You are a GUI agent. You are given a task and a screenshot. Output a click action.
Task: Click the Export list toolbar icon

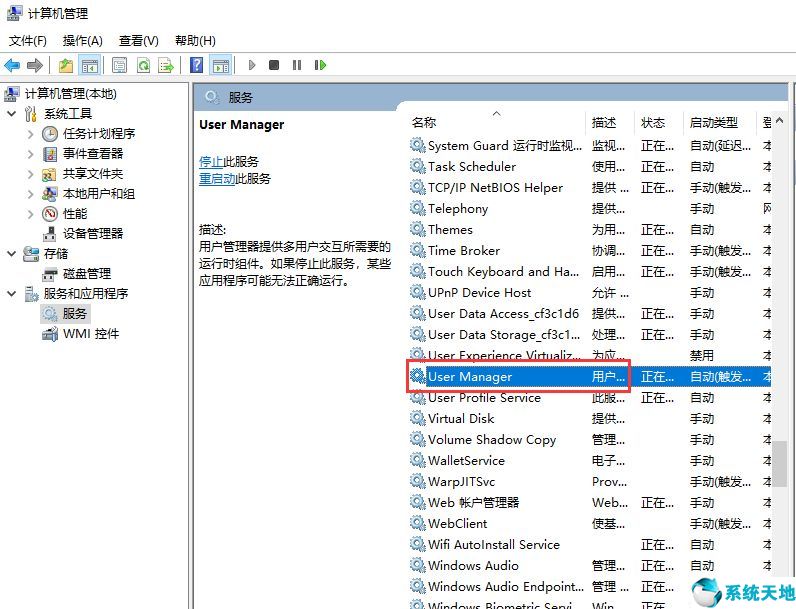point(166,65)
